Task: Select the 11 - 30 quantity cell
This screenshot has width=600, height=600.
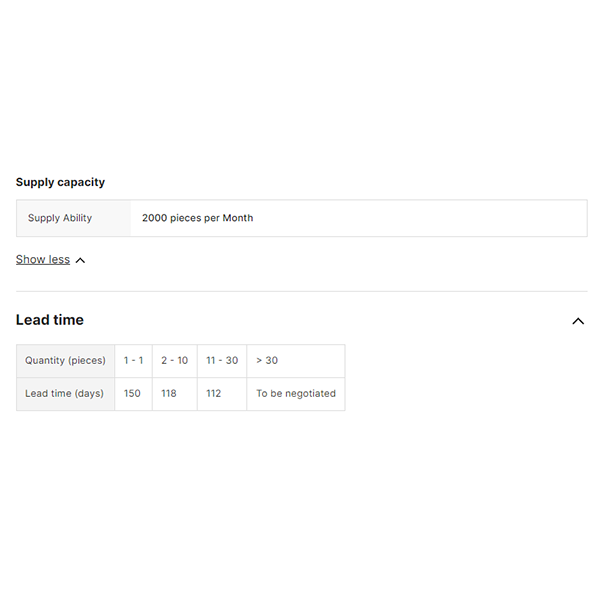Action: pyautogui.click(x=222, y=360)
